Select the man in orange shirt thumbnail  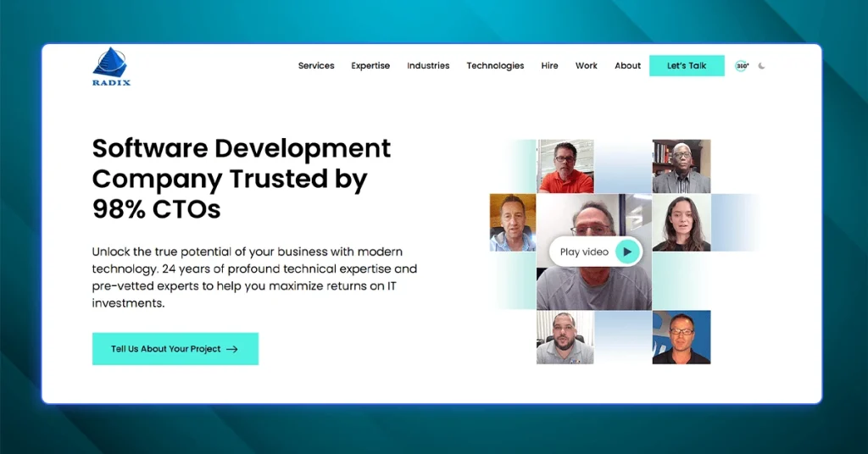click(x=565, y=166)
